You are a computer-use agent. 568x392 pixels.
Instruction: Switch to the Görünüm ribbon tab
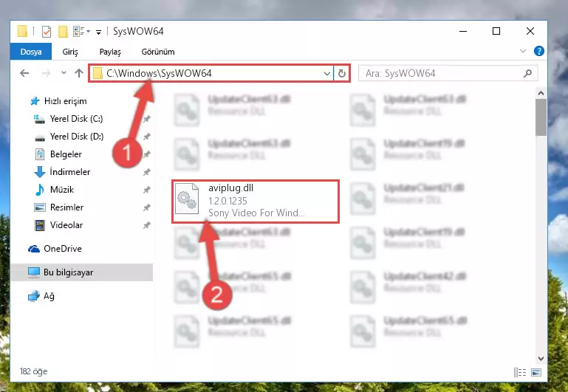158,52
